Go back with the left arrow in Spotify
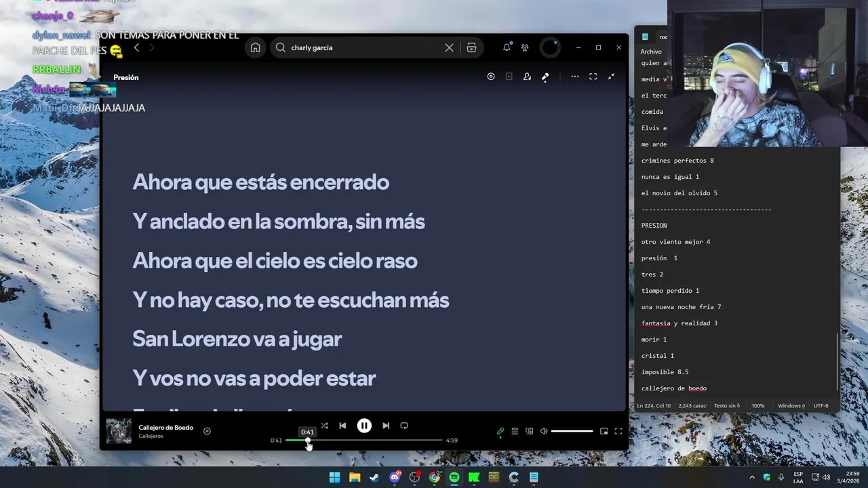 click(136, 47)
